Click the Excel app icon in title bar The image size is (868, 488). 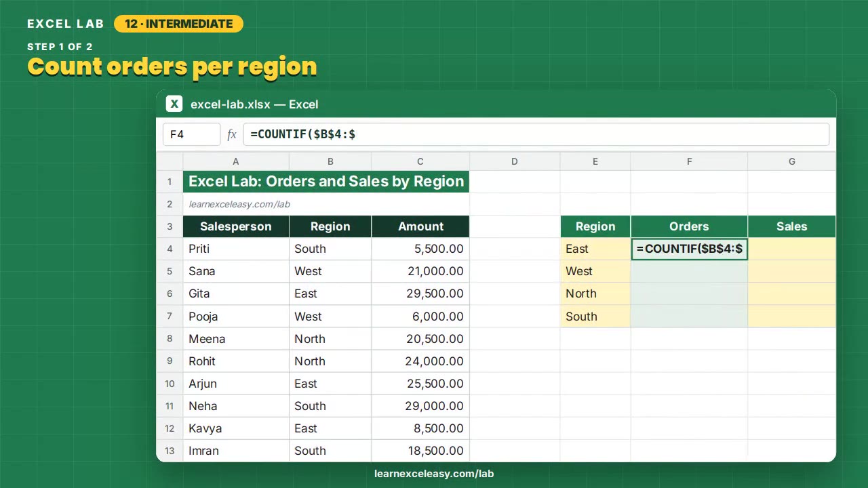174,104
